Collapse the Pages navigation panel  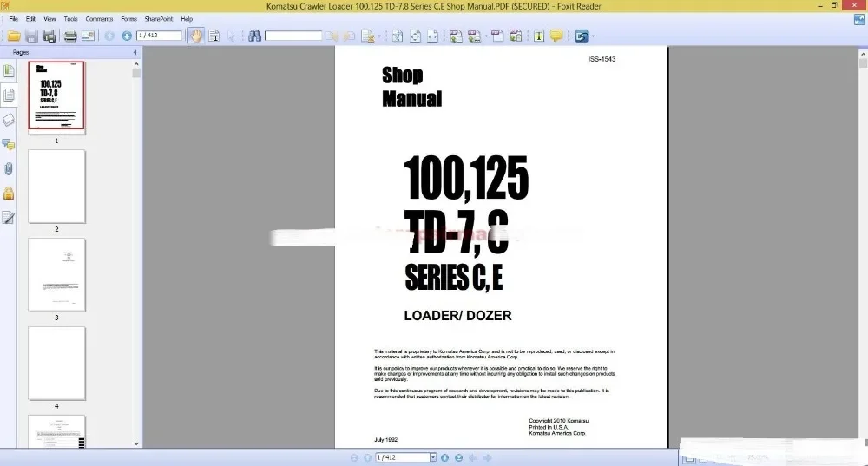pos(135,53)
